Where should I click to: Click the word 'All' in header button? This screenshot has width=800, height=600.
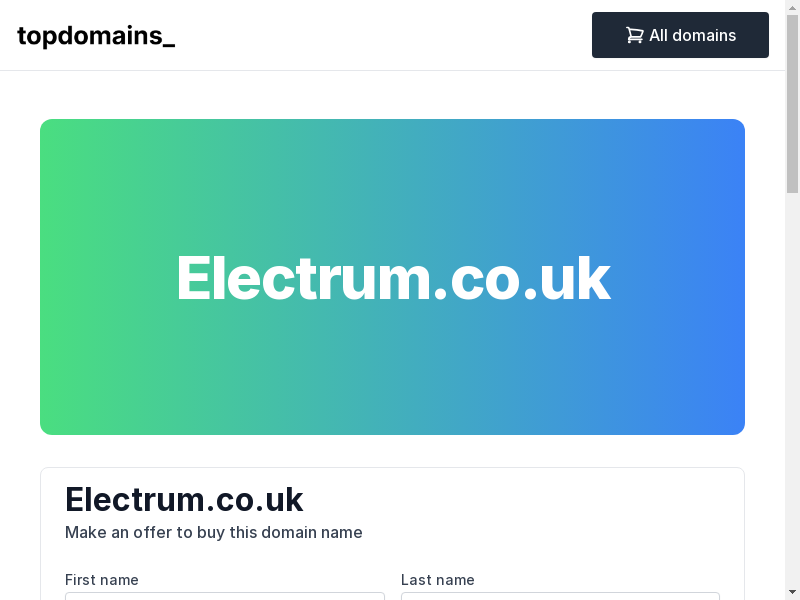coord(659,35)
